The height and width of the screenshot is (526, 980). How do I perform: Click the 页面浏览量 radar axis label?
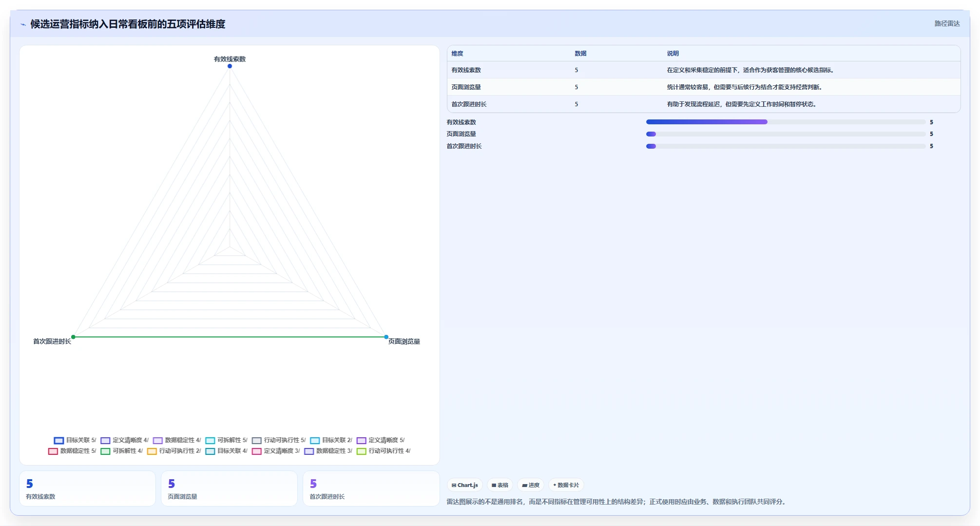[404, 342]
